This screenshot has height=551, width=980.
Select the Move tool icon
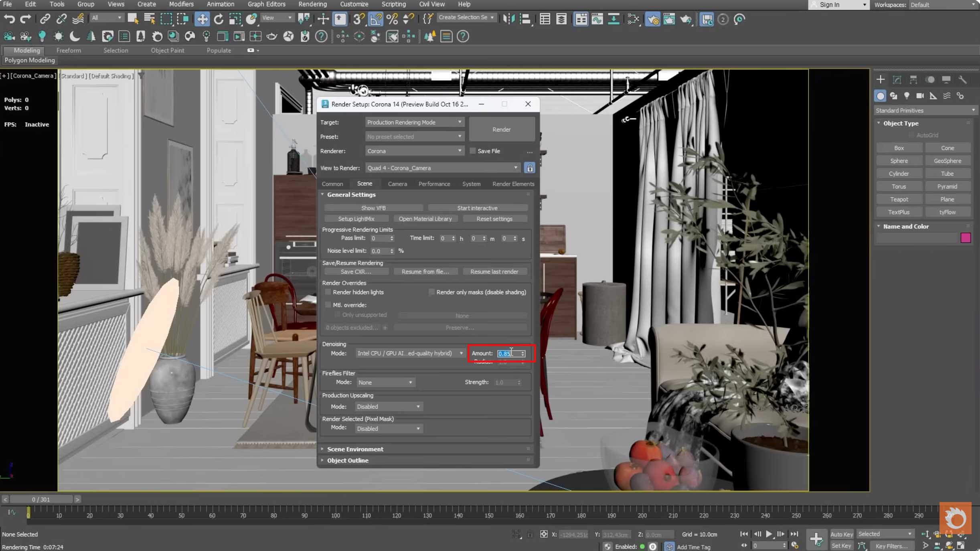pyautogui.click(x=202, y=19)
